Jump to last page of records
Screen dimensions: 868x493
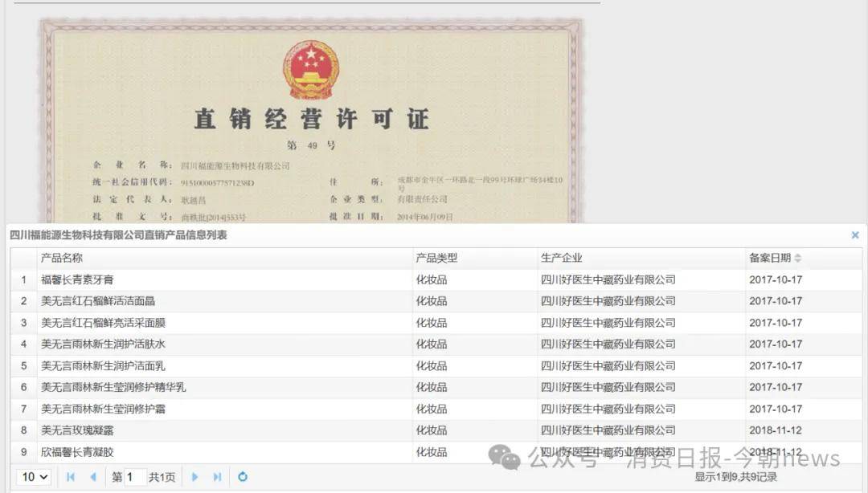(x=218, y=476)
